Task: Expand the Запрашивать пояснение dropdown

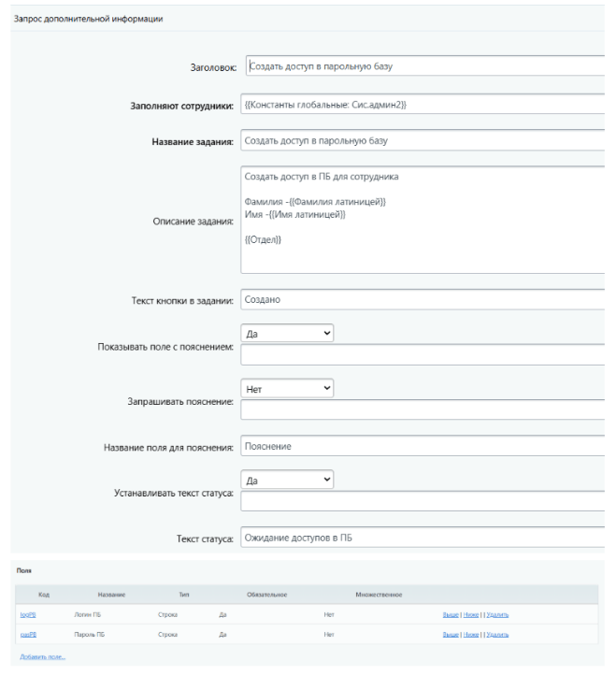Action: pos(287,387)
